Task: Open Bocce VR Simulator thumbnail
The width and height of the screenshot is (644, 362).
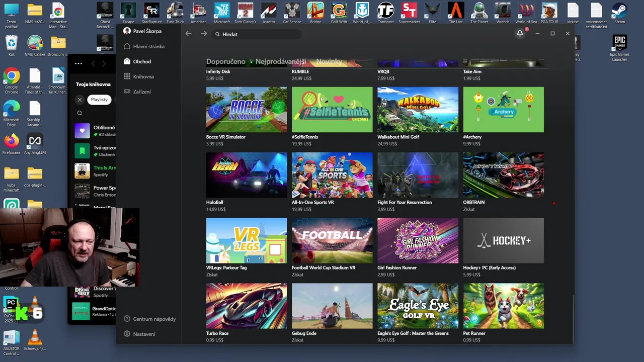Action: [247, 110]
